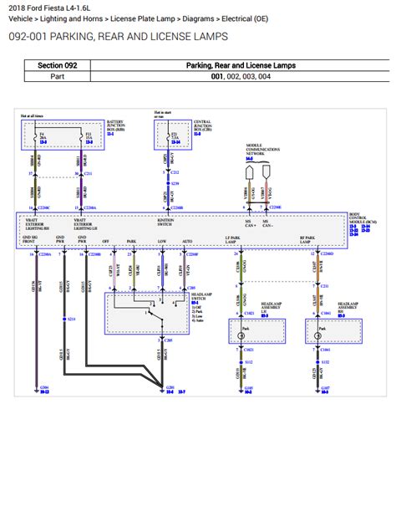
Task: Click fuse F11 15A symbol
Action: [81, 138]
